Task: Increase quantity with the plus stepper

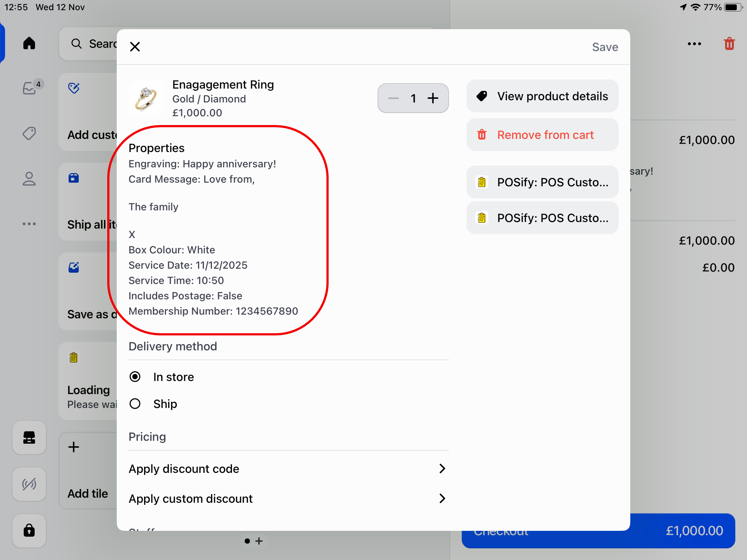Action: pyautogui.click(x=433, y=98)
